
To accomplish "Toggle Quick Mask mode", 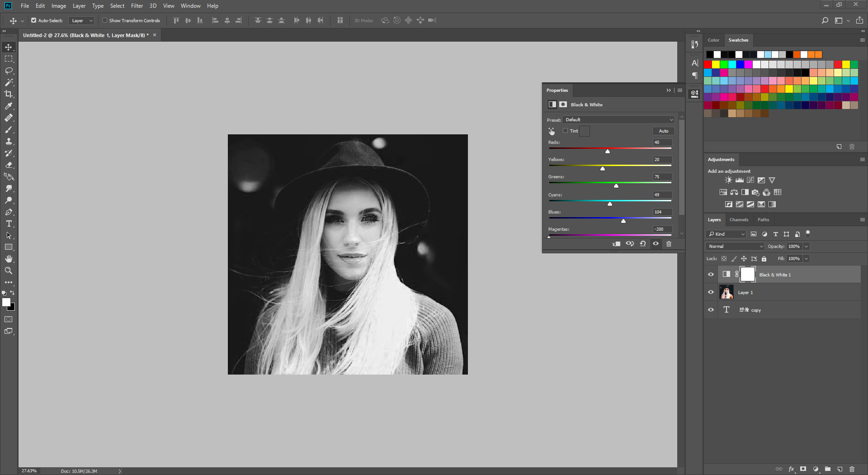I will (x=9, y=319).
